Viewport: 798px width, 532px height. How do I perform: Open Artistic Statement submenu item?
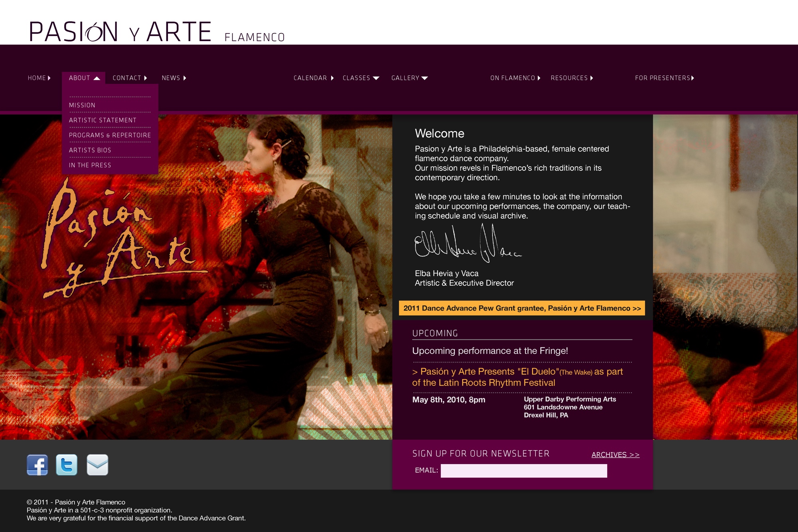click(x=103, y=120)
